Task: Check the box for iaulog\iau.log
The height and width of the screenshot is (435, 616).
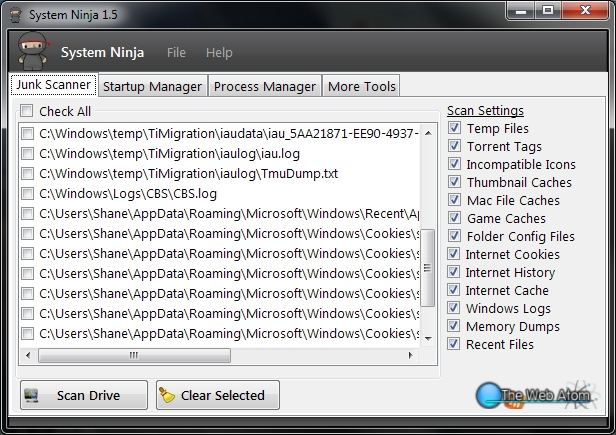Action: 28,153
